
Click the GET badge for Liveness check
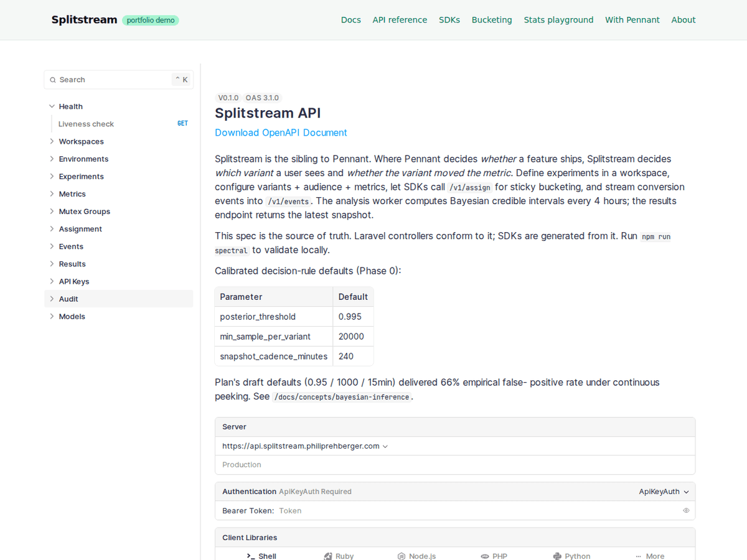coord(182,124)
